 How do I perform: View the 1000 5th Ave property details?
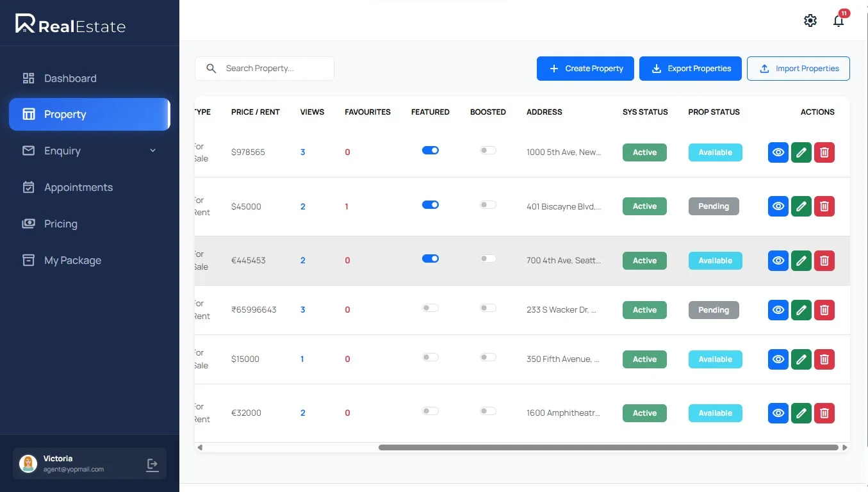pos(778,152)
